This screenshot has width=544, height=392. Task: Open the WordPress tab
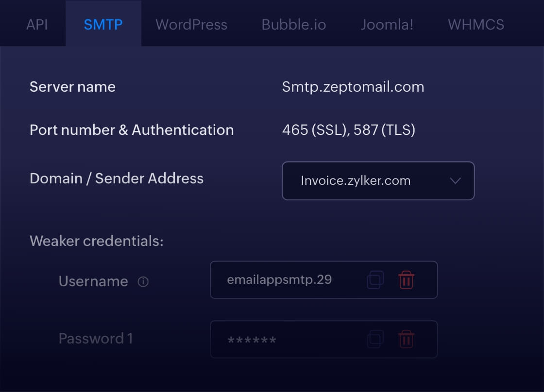(191, 25)
